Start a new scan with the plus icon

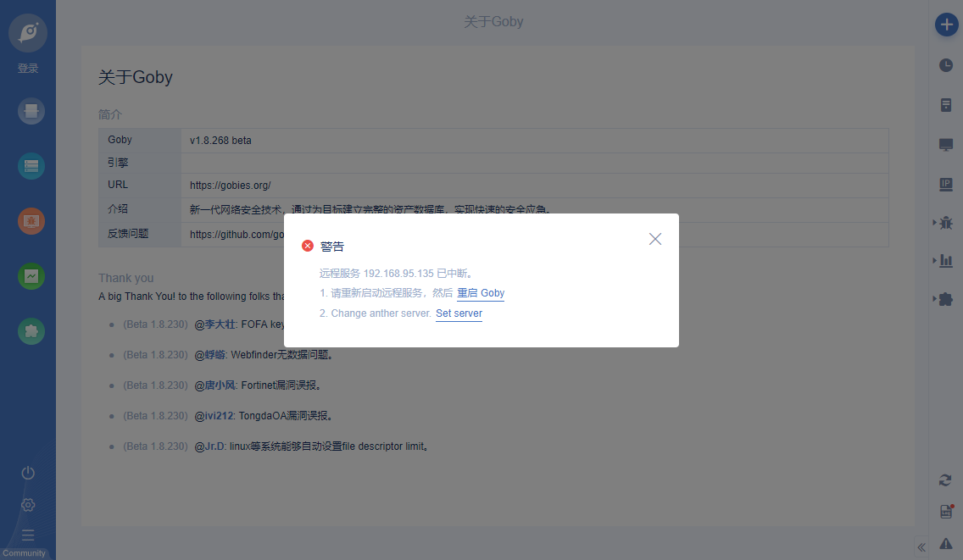click(x=945, y=25)
